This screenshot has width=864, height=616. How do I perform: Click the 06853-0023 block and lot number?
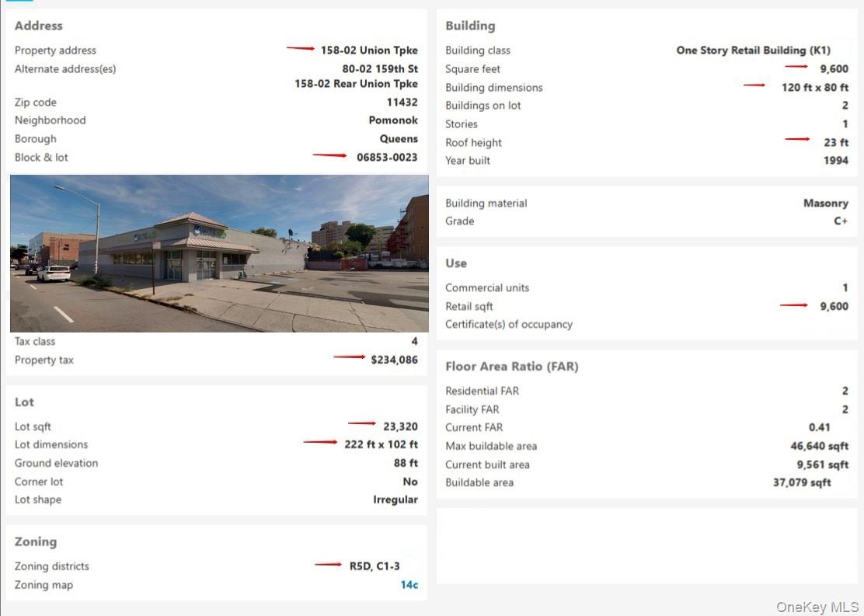(387, 158)
